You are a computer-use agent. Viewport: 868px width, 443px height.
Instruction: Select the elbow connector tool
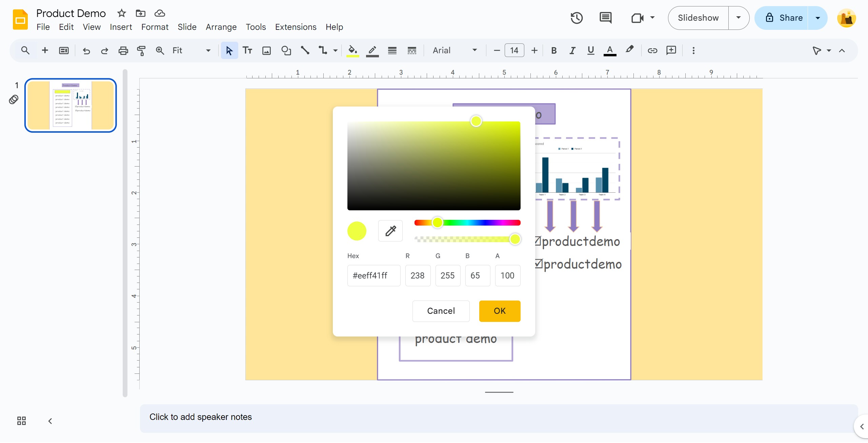pos(323,51)
